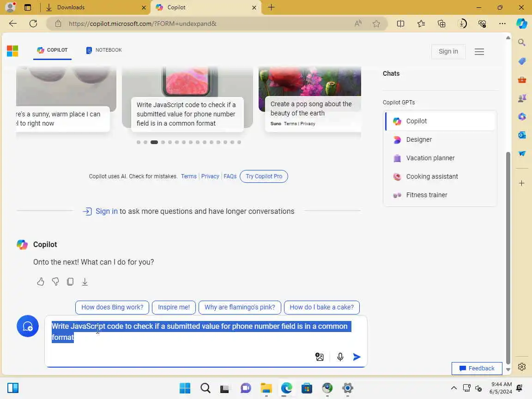Add an image using the image icon
Viewport: 532px width, 399px height.
pos(319,357)
